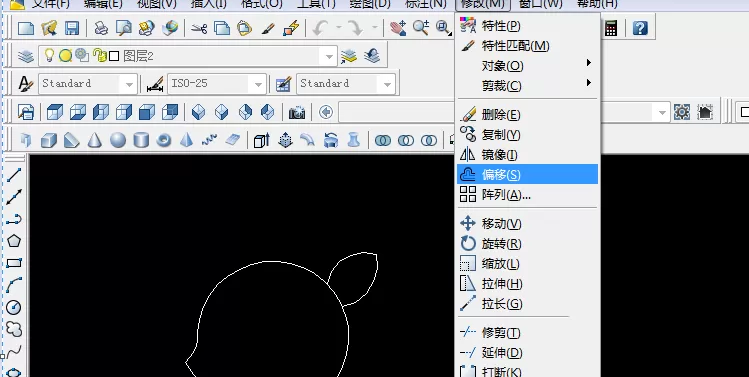Choose 旋转(R) menu item
This screenshot has height=377, width=749.
tap(527, 244)
